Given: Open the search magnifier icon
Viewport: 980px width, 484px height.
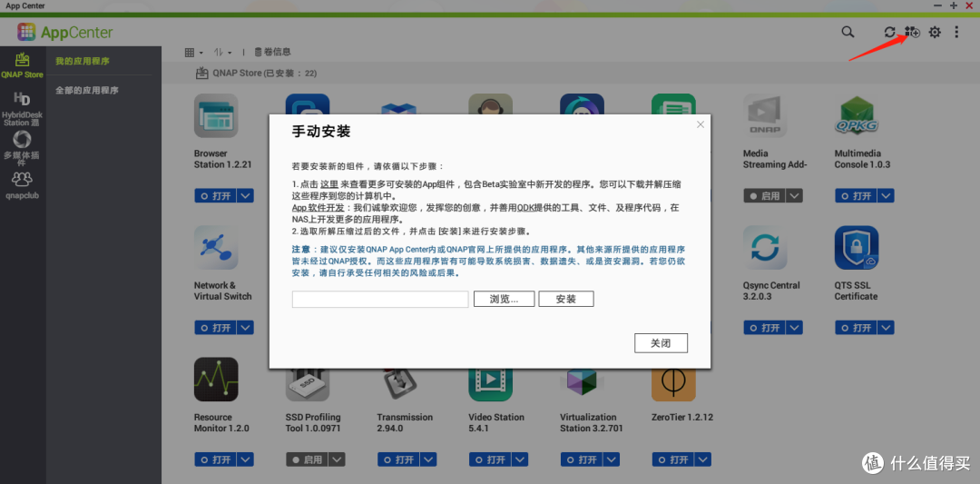Looking at the screenshot, I should 848,32.
